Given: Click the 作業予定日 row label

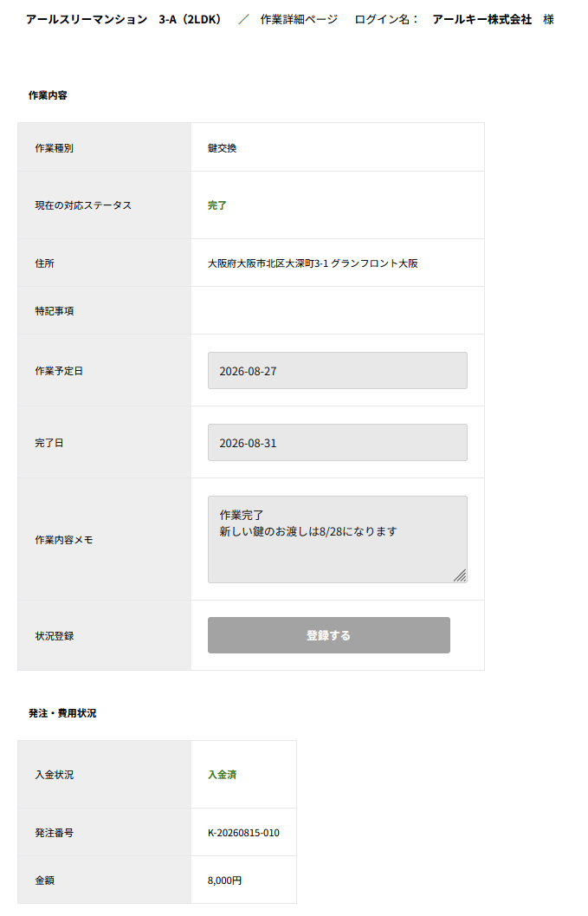Looking at the screenshot, I should point(59,371).
